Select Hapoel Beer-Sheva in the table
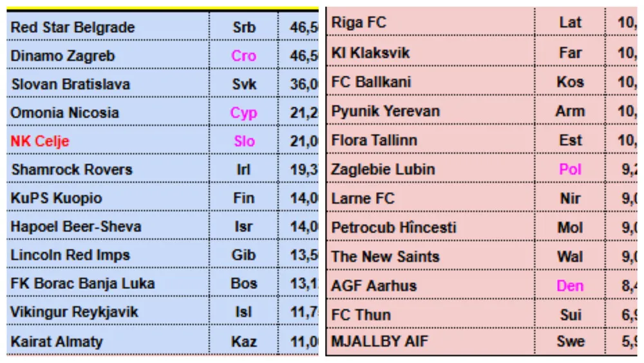The image size is (644, 363). [76, 226]
